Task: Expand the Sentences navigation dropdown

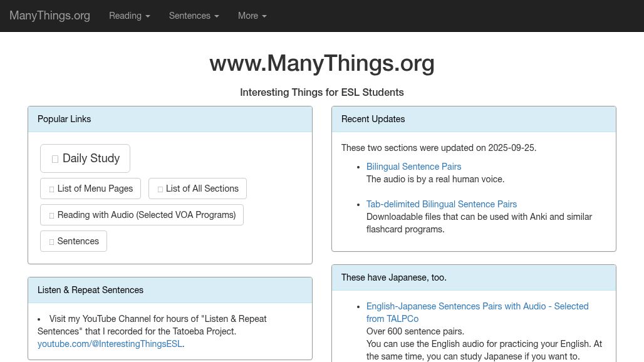Action: pyautogui.click(x=194, y=16)
